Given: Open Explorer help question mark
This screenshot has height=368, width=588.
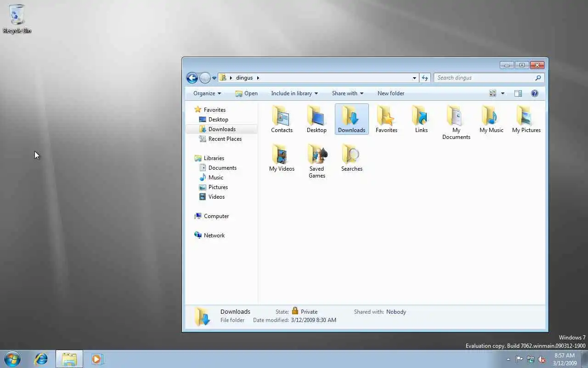Looking at the screenshot, I should point(534,93).
